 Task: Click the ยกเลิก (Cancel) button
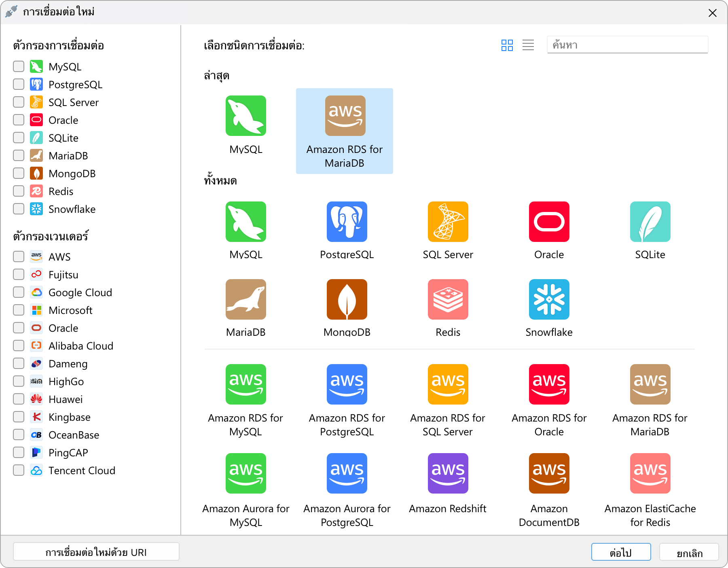click(x=689, y=552)
